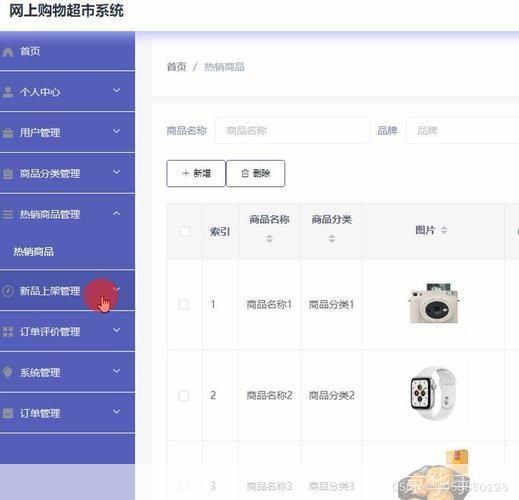Click the 商品分类1 table cell
The image size is (519, 500).
tap(332, 304)
